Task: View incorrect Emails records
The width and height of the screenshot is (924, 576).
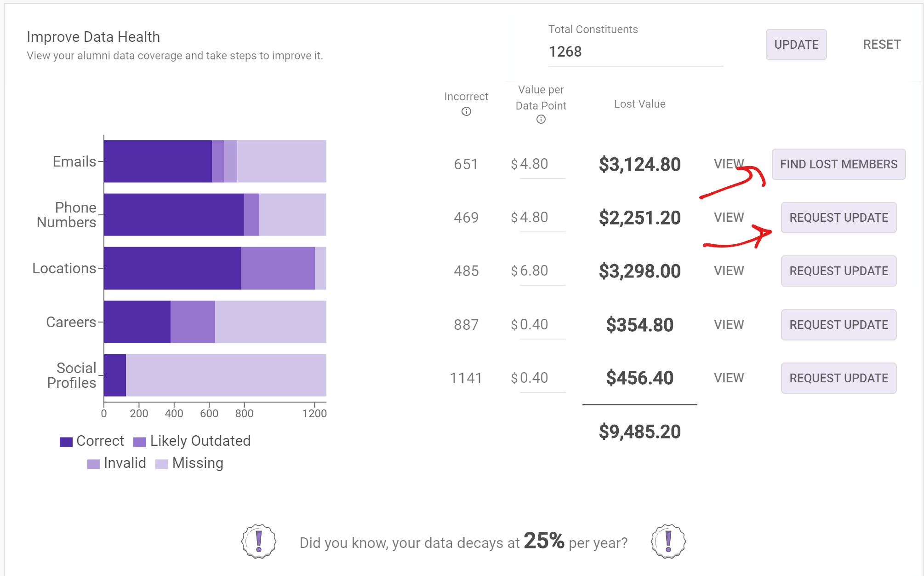Action: coord(728,164)
